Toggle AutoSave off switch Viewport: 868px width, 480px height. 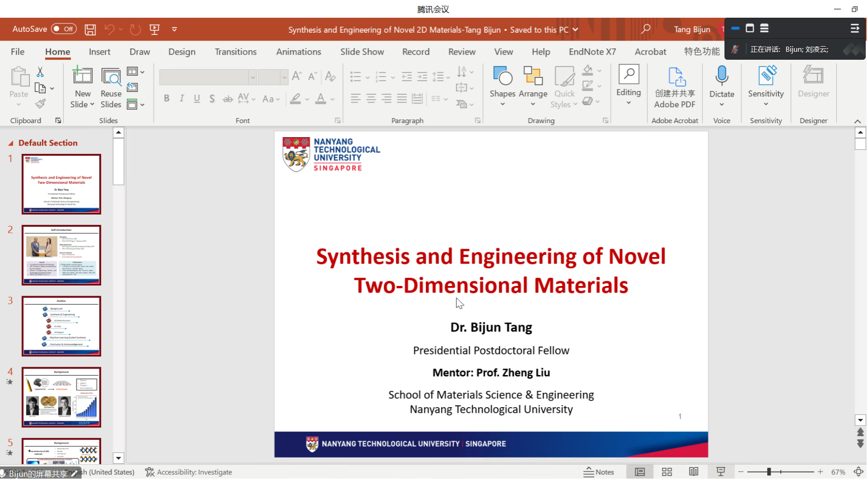point(63,29)
